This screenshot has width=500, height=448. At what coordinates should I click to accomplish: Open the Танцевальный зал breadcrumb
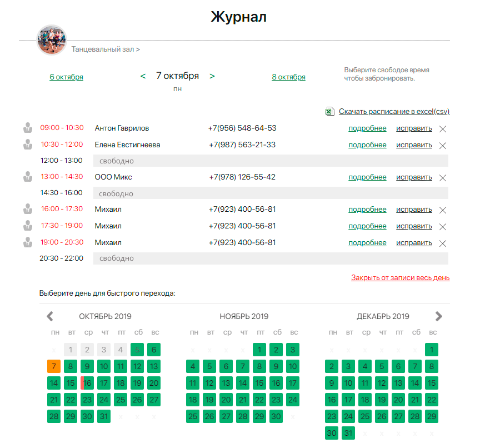click(x=106, y=49)
